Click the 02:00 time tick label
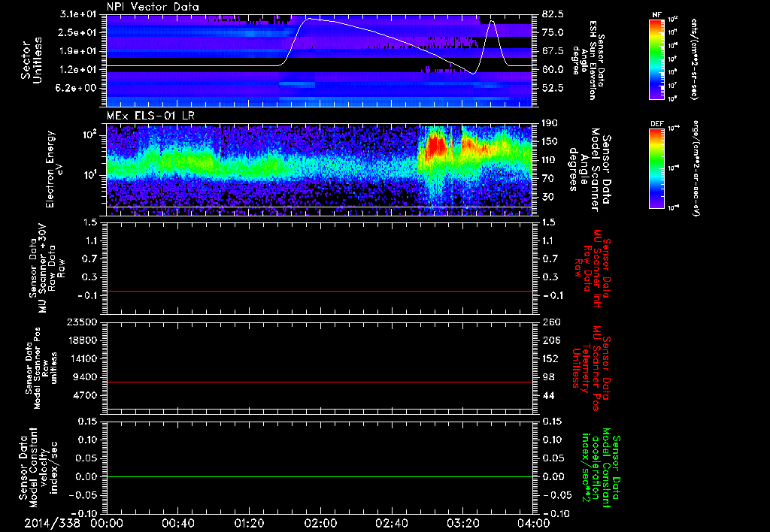 pos(320,523)
